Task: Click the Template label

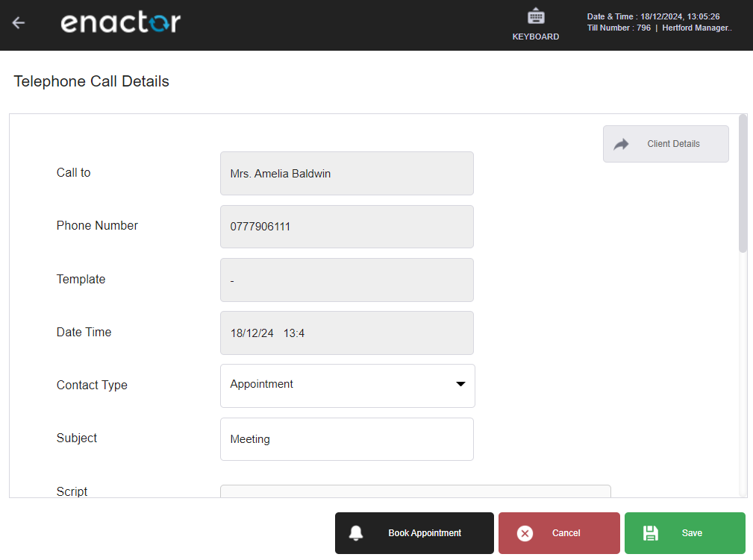Action: coord(81,280)
